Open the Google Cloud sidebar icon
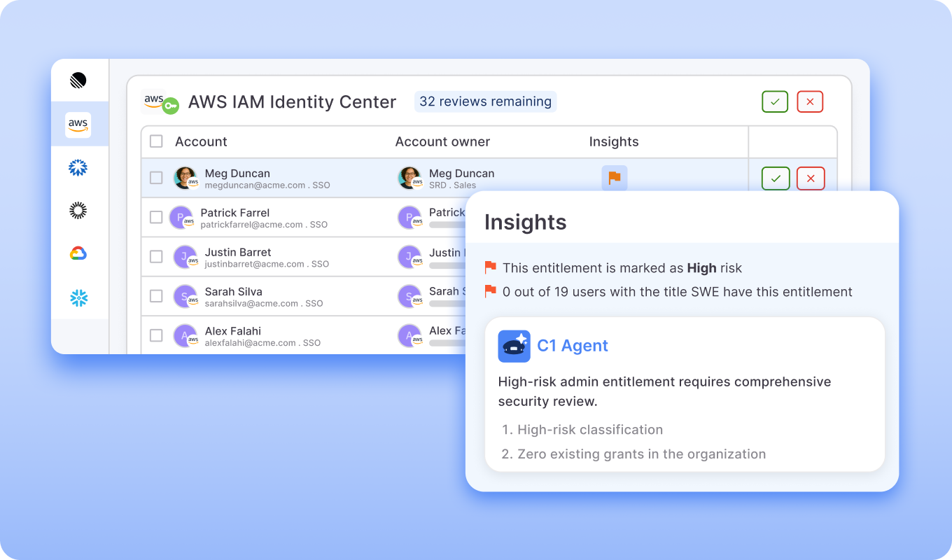 click(x=78, y=253)
